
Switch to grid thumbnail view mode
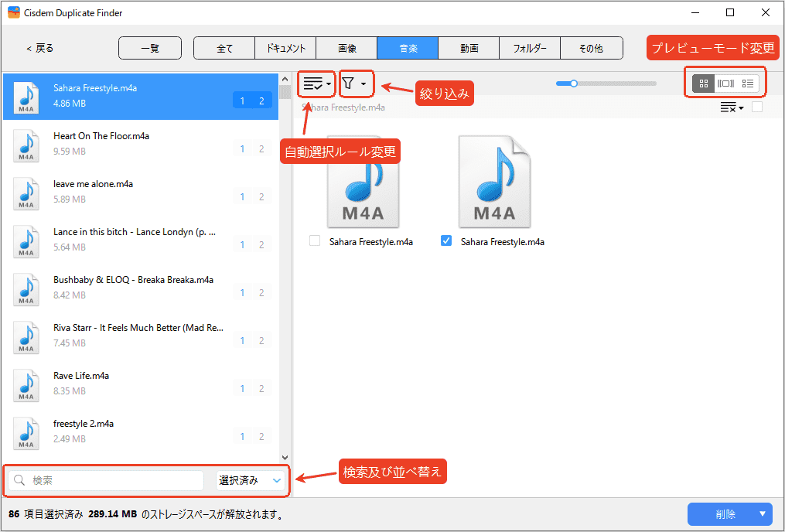click(703, 84)
